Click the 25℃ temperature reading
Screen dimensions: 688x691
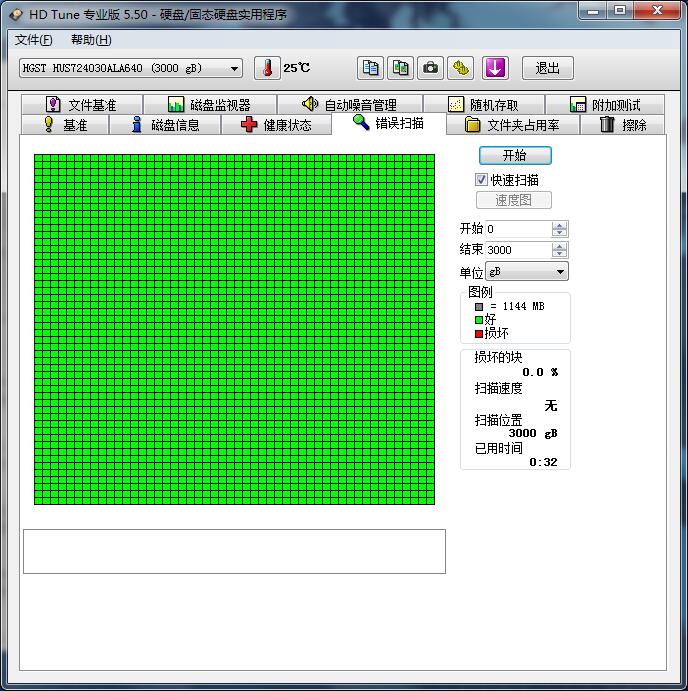tap(297, 68)
